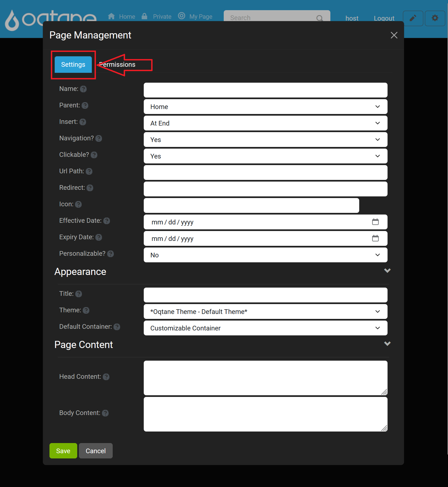Click the help icon next to Navigation?

pos(99,138)
